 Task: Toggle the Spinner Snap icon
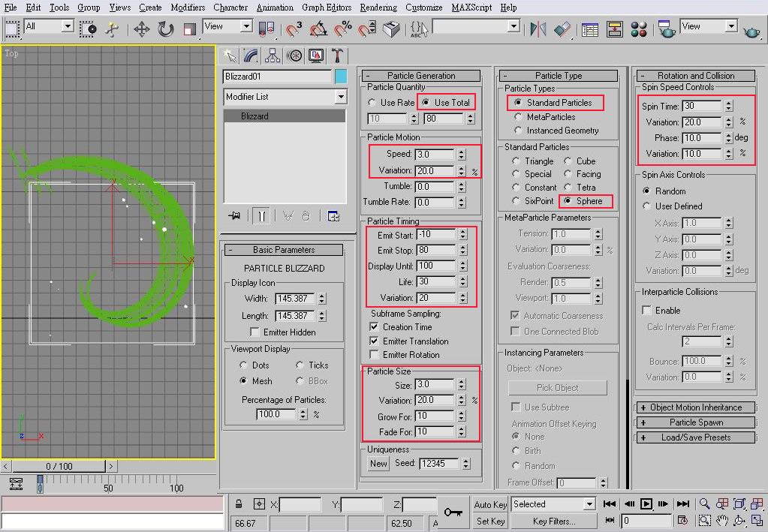[x=367, y=29]
